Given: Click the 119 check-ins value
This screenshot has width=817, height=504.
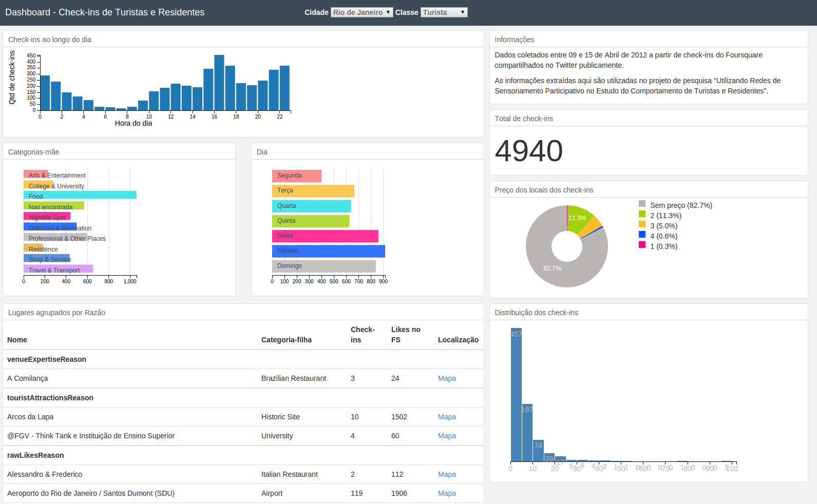Looking at the screenshot, I should [356, 493].
